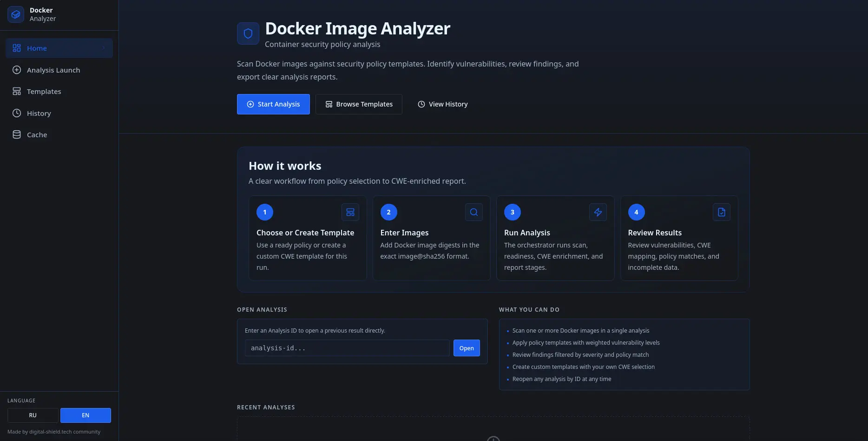Click the Cache database icon in sidebar
Image resolution: width=868 pixels, height=441 pixels.
pos(17,134)
